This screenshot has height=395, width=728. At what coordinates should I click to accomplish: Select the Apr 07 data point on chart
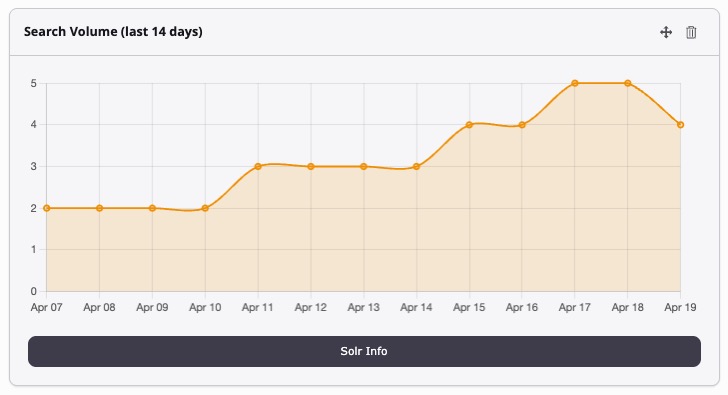(x=46, y=208)
